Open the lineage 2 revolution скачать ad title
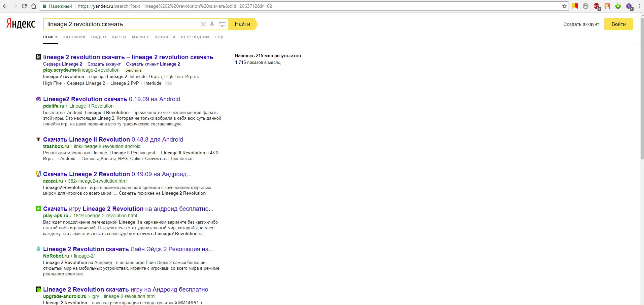This screenshot has height=305, width=644. 128,57
